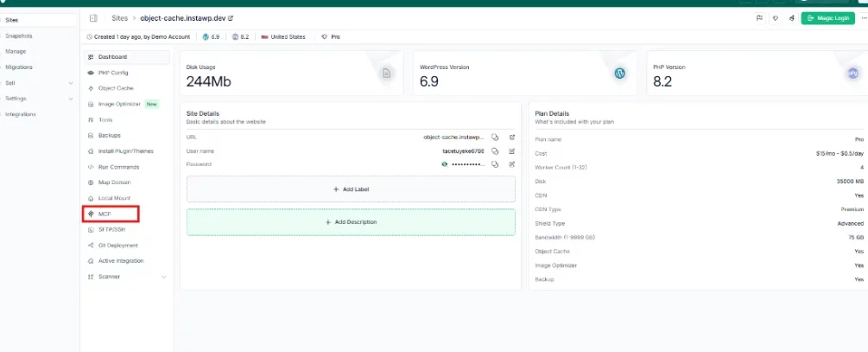This screenshot has width=868, height=352.
Task: Open the three-dot more options menu
Action: pyautogui.click(x=865, y=18)
